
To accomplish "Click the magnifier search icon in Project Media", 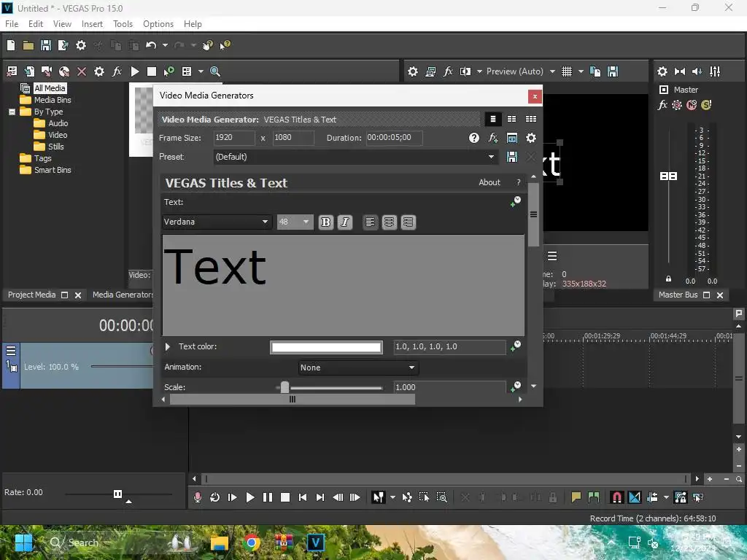I will pyautogui.click(x=215, y=71).
